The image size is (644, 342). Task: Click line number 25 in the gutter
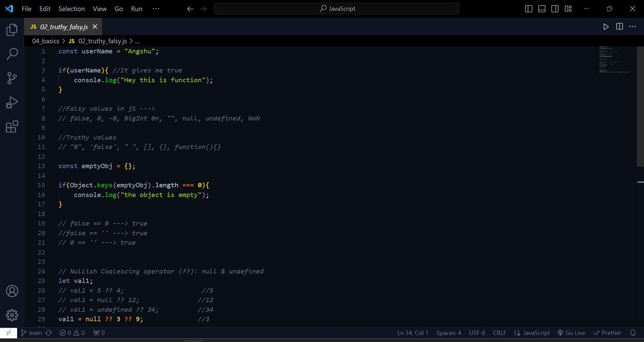point(42,281)
